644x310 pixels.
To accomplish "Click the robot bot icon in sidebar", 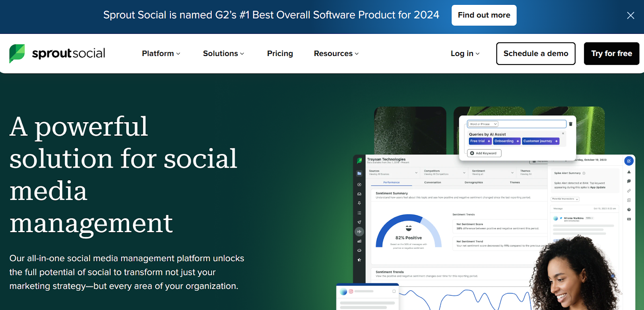I will pos(359,250).
